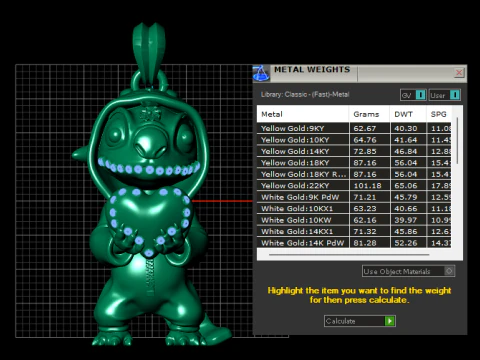The height and width of the screenshot is (360, 480).
Task: Select the White Gold:14K PdW row
Action: (354, 243)
